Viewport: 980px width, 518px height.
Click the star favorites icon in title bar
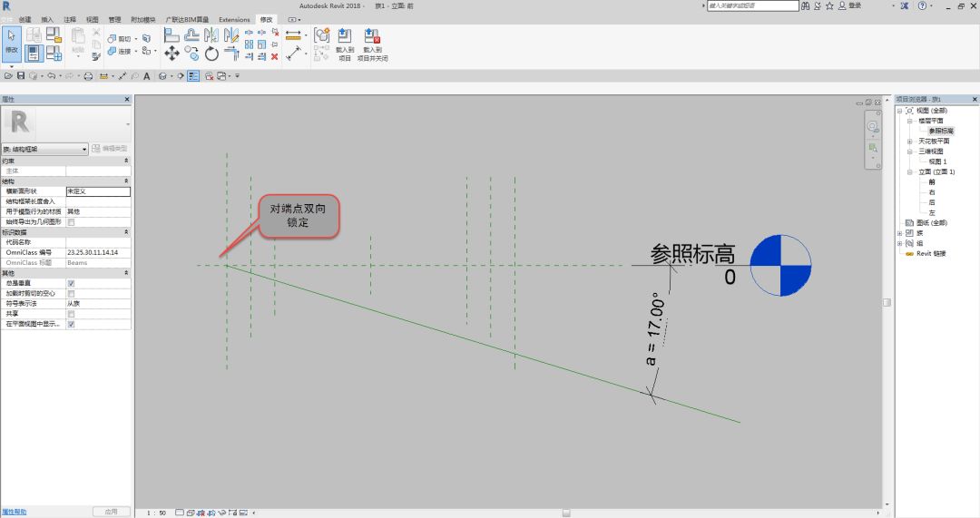829,5
